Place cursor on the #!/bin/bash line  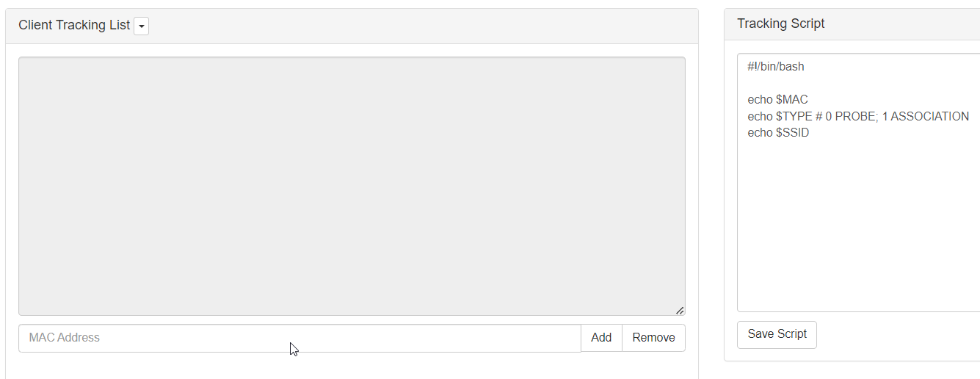776,66
